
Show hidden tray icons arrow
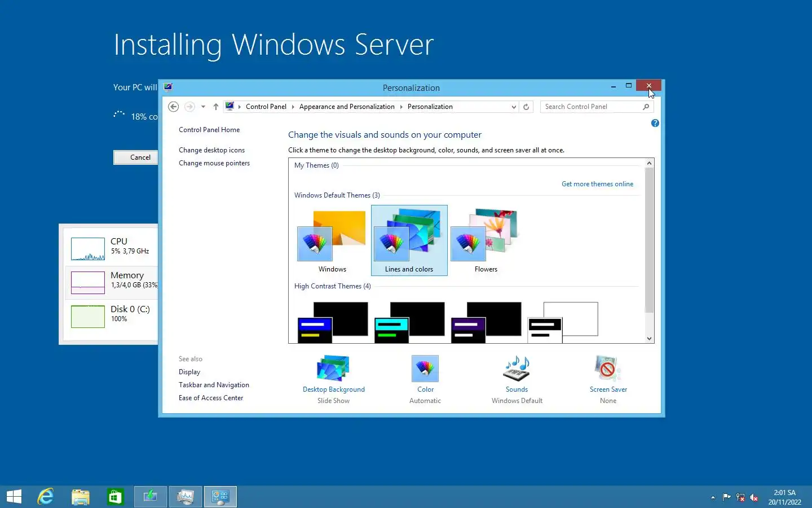pyautogui.click(x=713, y=497)
